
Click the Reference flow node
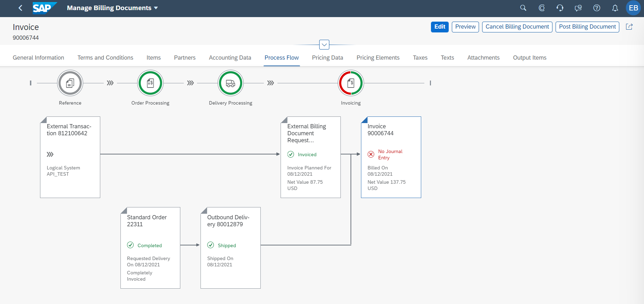coord(70,83)
